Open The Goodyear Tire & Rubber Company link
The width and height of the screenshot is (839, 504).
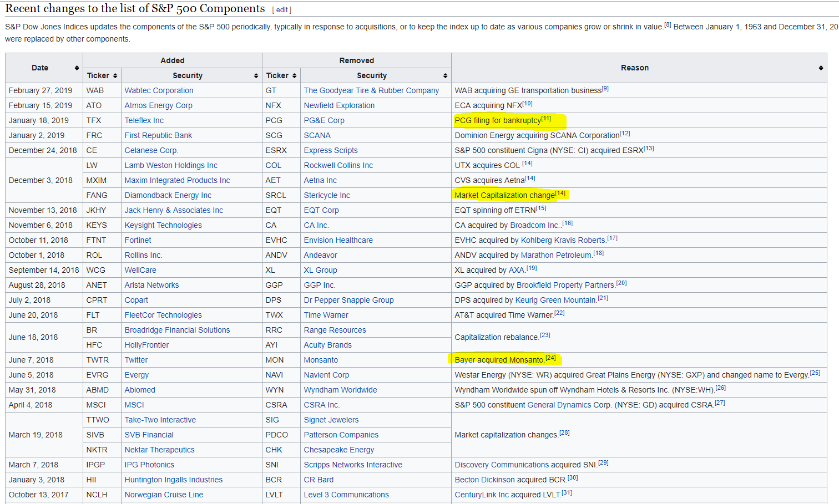(x=371, y=90)
